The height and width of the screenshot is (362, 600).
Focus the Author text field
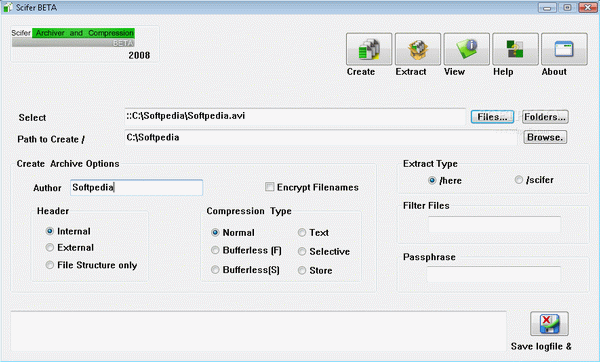point(137,188)
